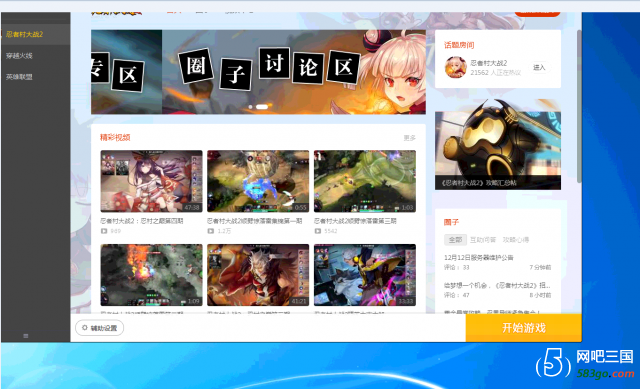Switch to the 攻略心得 circle tab
The image size is (640, 389).
(516, 240)
